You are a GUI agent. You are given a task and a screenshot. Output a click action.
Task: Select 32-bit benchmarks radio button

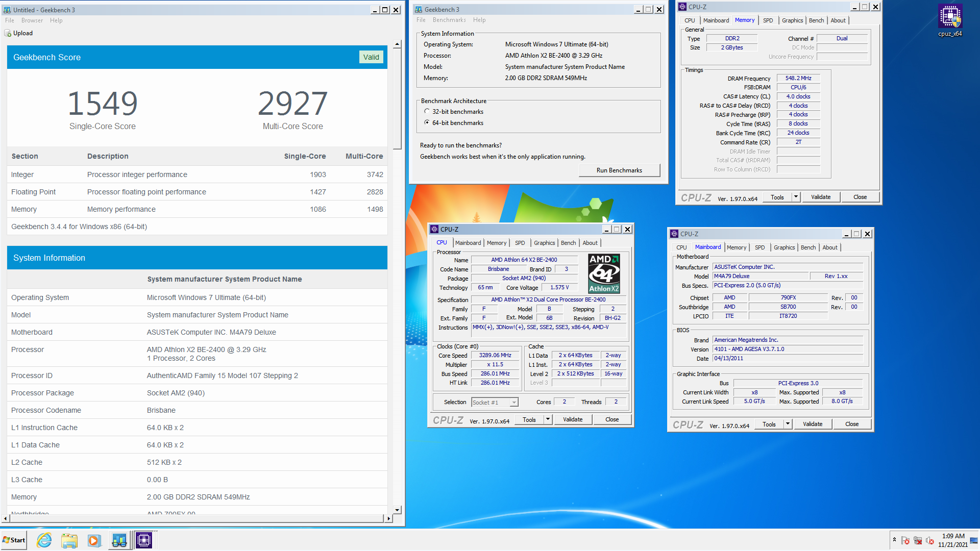(x=427, y=111)
